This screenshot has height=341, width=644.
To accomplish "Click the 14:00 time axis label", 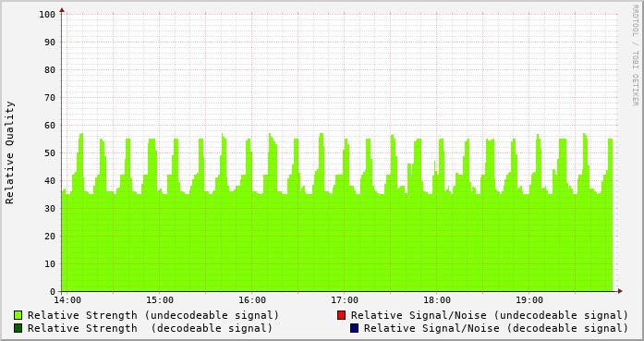I will pyautogui.click(x=67, y=300).
